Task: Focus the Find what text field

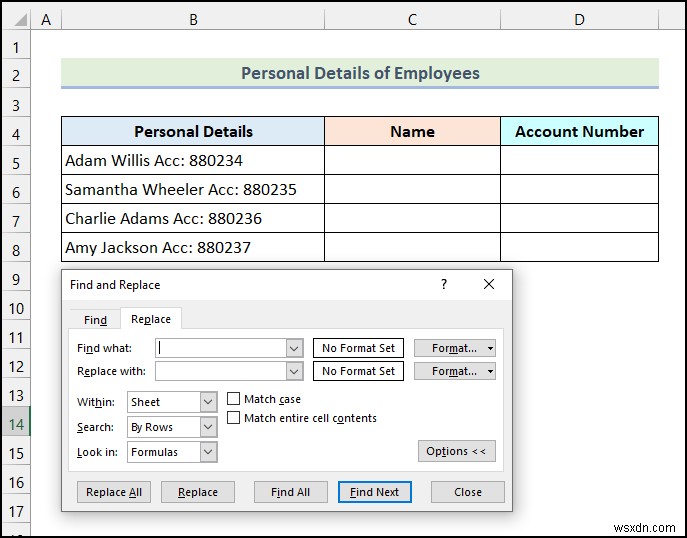Action: [221, 348]
